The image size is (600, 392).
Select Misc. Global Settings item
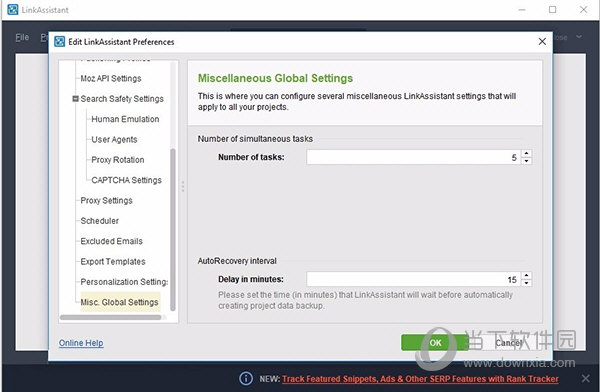pos(119,302)
